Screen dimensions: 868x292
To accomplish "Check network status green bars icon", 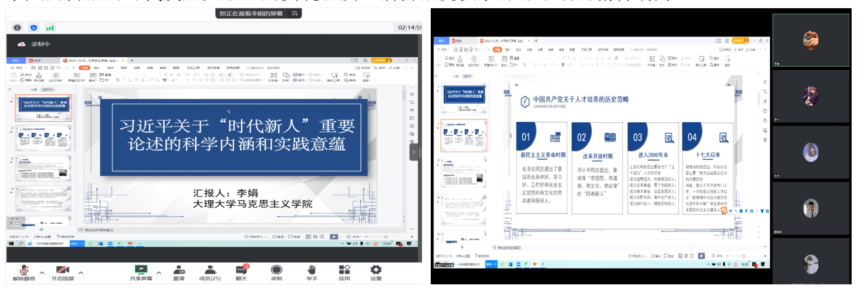I will click(x=50, y=28).
